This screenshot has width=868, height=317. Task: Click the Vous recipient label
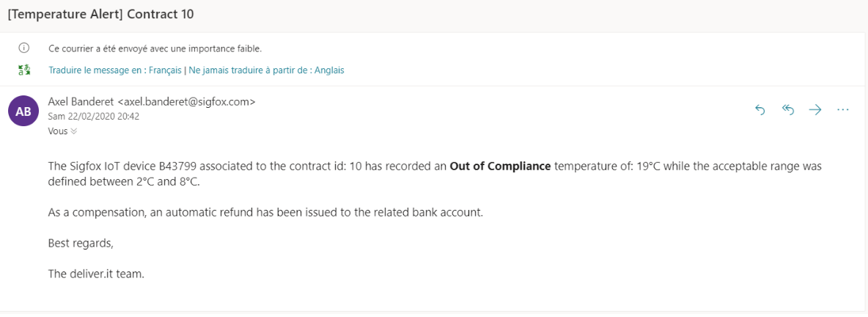pos(58,131)
